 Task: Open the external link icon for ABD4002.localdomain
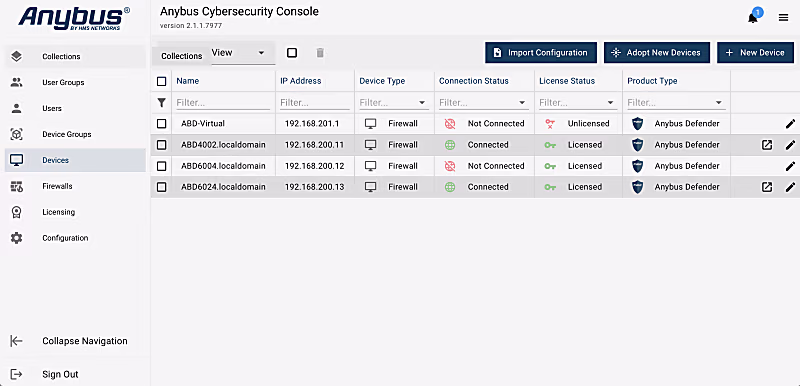[x=767, y=145]
